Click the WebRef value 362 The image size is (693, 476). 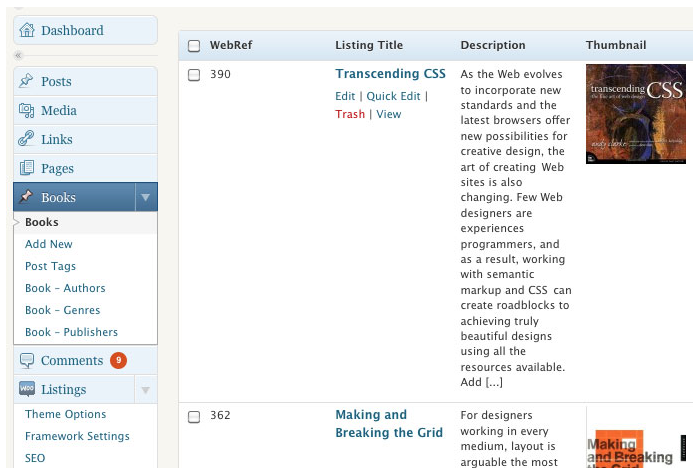coord(220,415)
